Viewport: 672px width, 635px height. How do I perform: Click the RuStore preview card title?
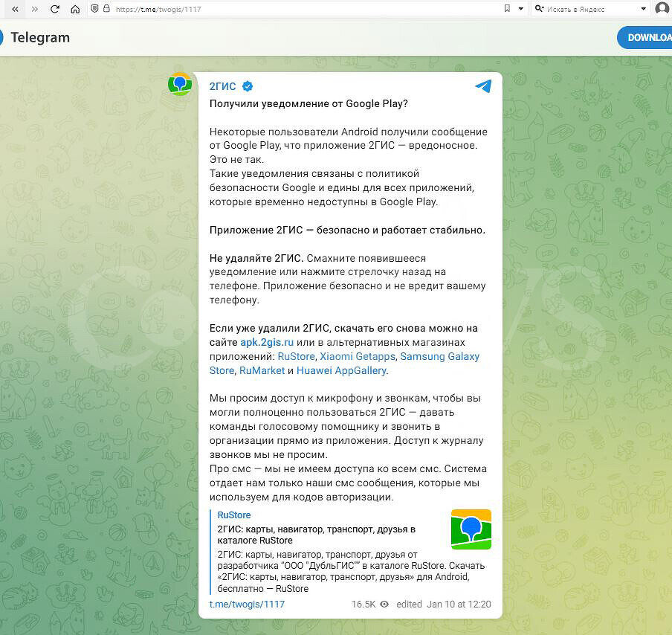pos(234,515)
